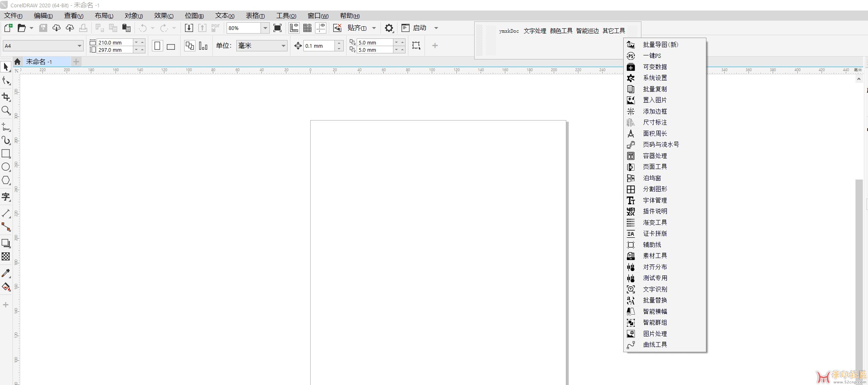868x385 pixels.
Task: Expand the 启动 launch dropdown arrow
Action: click(x=436, y=28)
